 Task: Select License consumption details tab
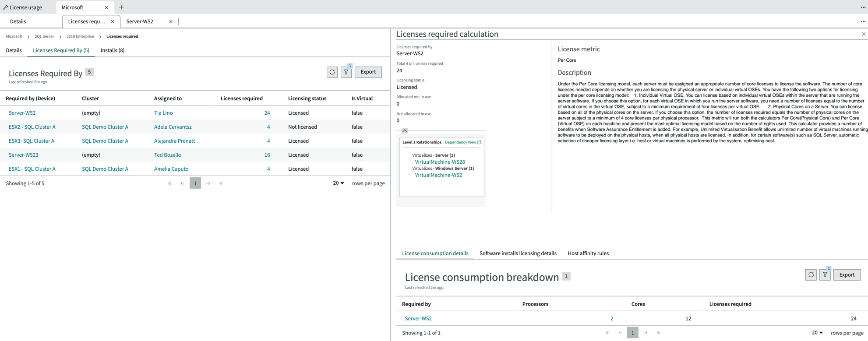(435, 253)
